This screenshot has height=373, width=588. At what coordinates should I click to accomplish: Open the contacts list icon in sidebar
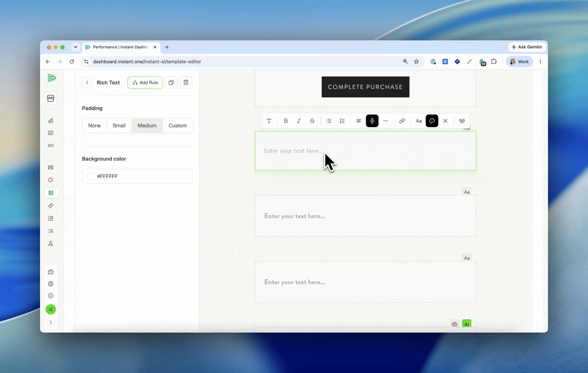(51, 145)
